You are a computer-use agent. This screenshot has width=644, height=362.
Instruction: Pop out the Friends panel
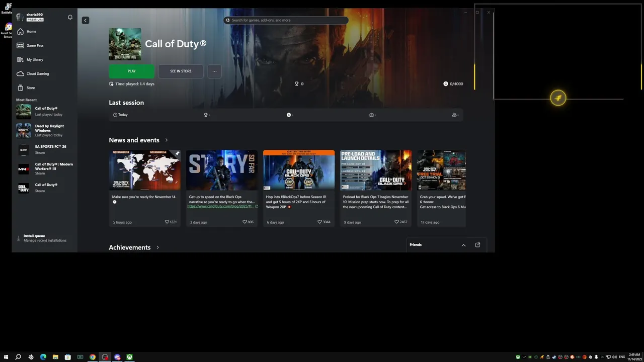[x=477, y=245]
